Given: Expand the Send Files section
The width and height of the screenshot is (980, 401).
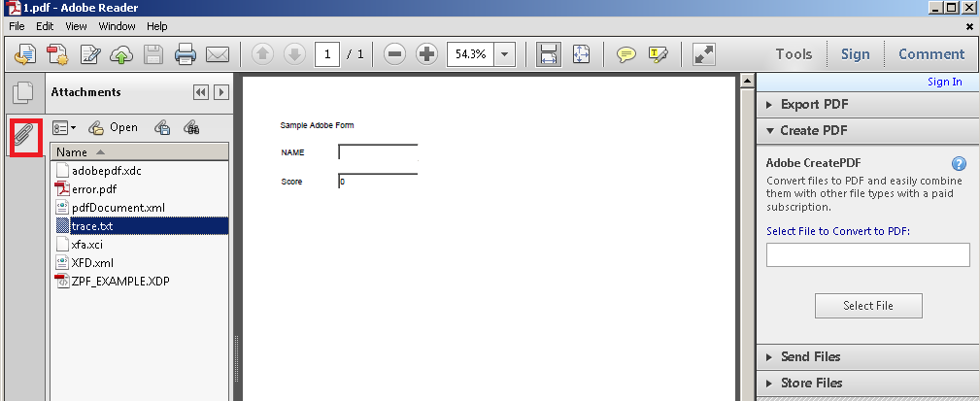Looking at the screenshot, I should 867,356.
